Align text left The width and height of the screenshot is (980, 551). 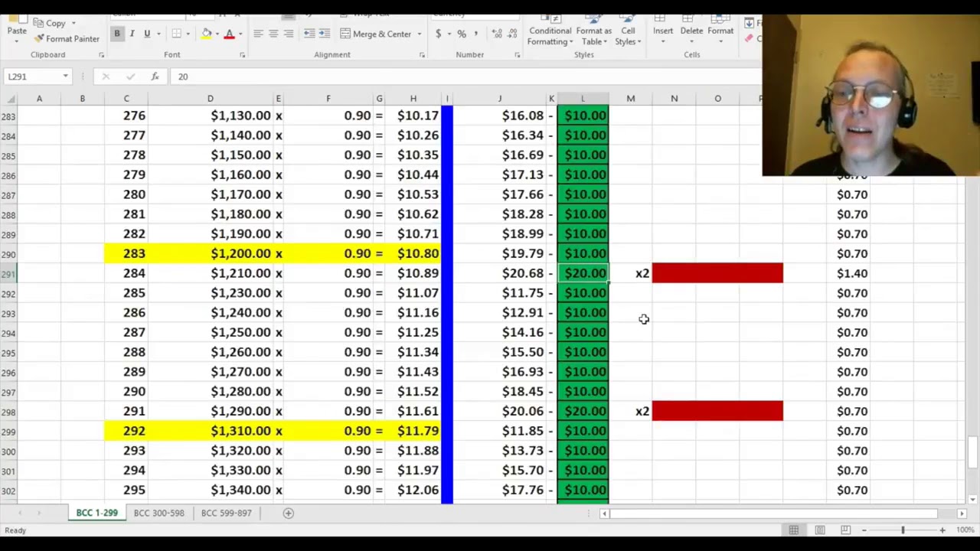coord(258,34)
